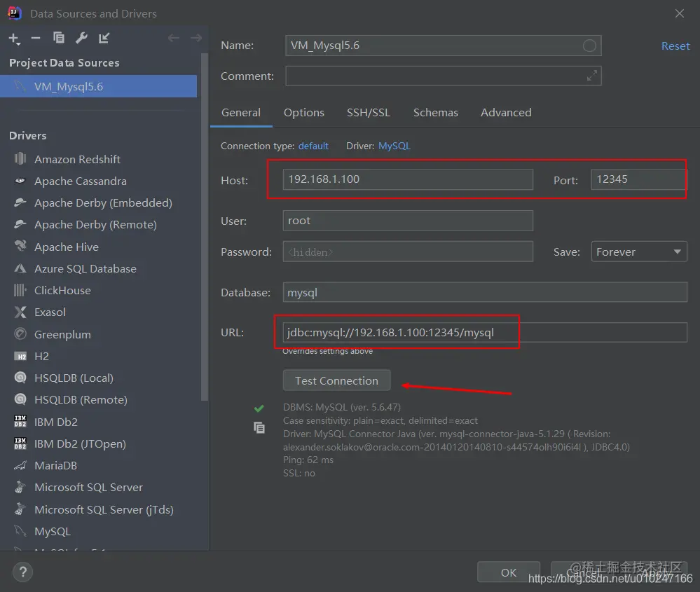The height and width of the screenshot is (592, 700).
Task: Copy test connection result with copy icon
Action: pos(259,427)
